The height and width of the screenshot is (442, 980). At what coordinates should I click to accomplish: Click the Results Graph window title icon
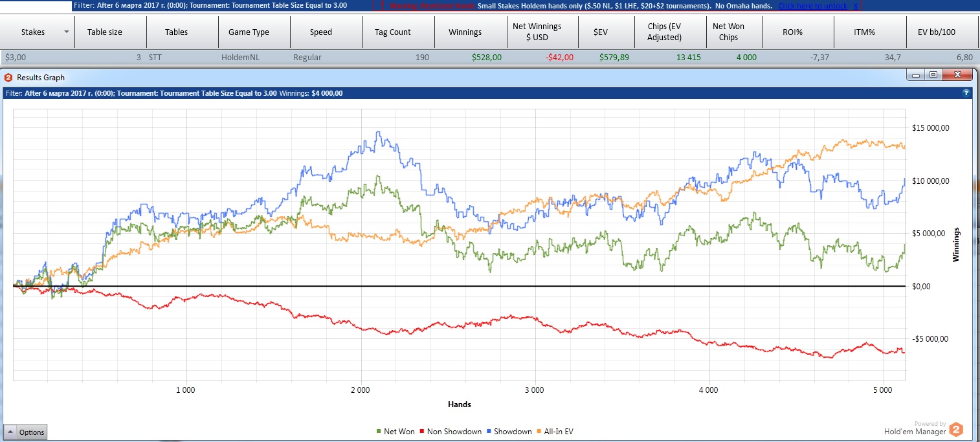(x=8, y=77)
